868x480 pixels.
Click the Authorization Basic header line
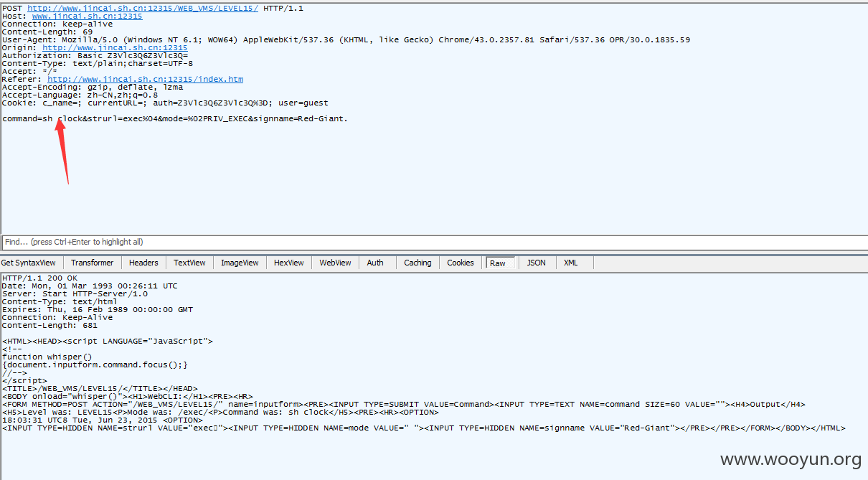click(x=95, y=55)
